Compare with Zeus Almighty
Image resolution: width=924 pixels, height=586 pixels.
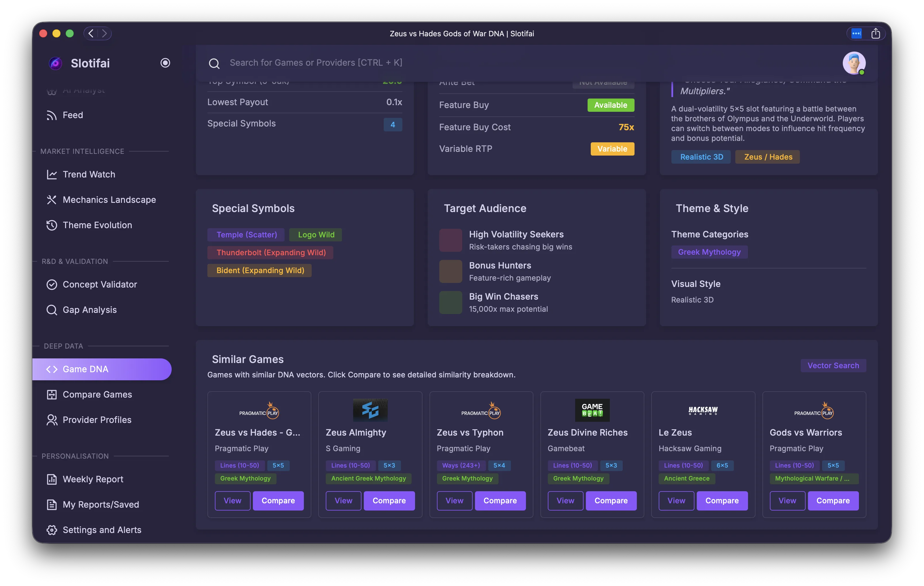pyautogui.click(x=389, y=501)
